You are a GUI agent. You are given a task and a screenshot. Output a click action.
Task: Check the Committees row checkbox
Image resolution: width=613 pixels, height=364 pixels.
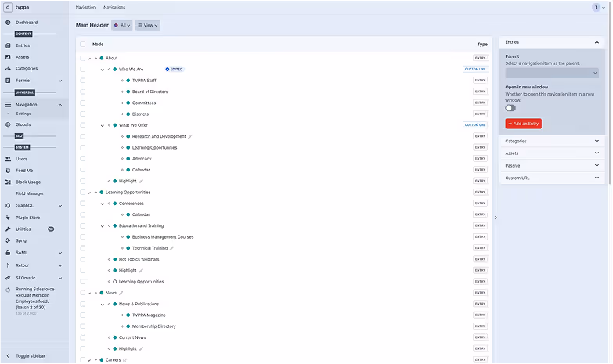tap(82, 103)
